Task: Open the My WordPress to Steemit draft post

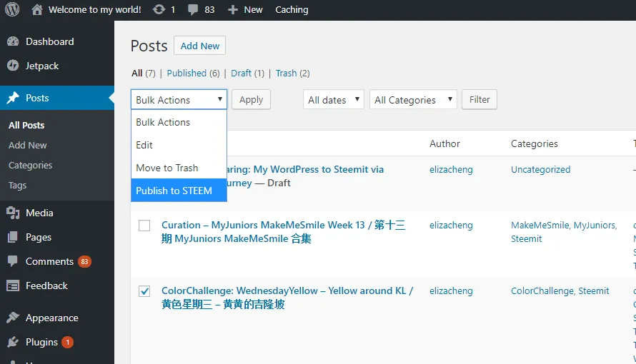Action: click(305, 176)
